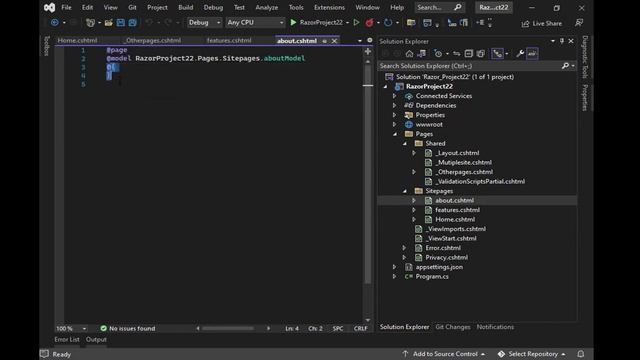This screenshot has height=360, width=640.
Task: Close the about.cshtml tab
Action: coord(334,41)
